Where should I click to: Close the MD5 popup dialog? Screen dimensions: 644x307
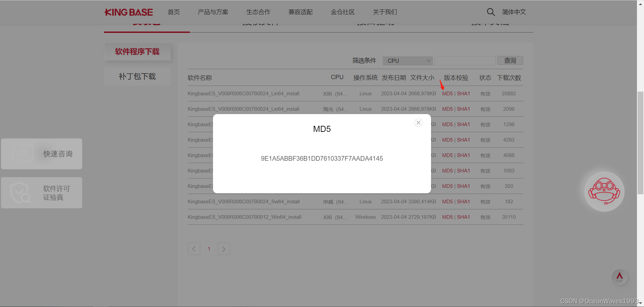tap(418, 123)
